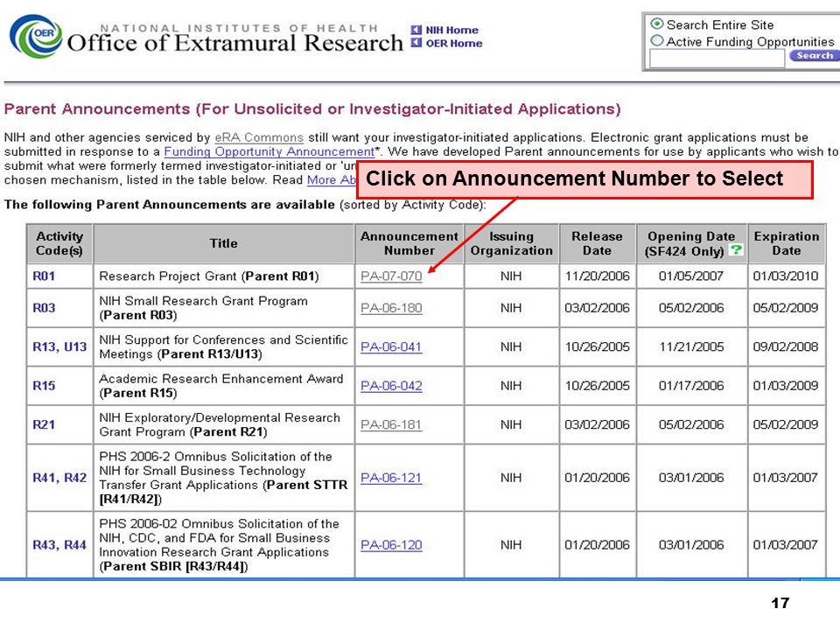The height and width of the screenshot is (630, 840).
Task: Click opening date 11/21/2005
Action: (691, 347)
